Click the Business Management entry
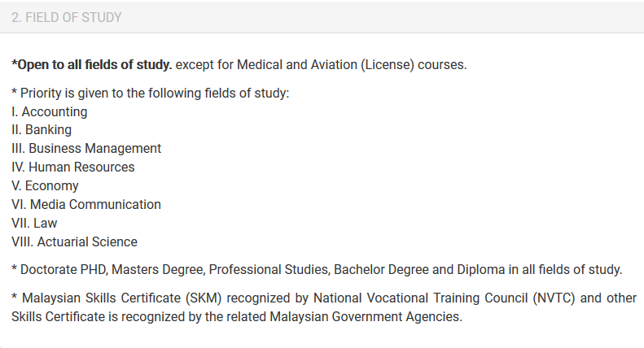The width and height of the screenshot is (644, 348). point(86,148)
